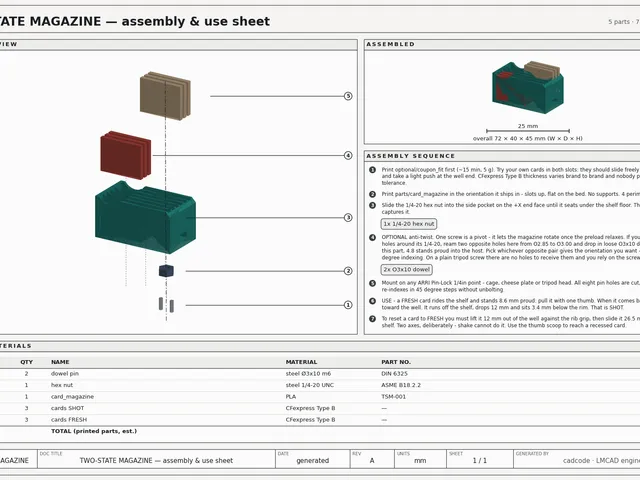Click callout balloon 4 in exploded view
This screenshot has width=640, height=480.
pyautogui.click(x=348, y=155)
